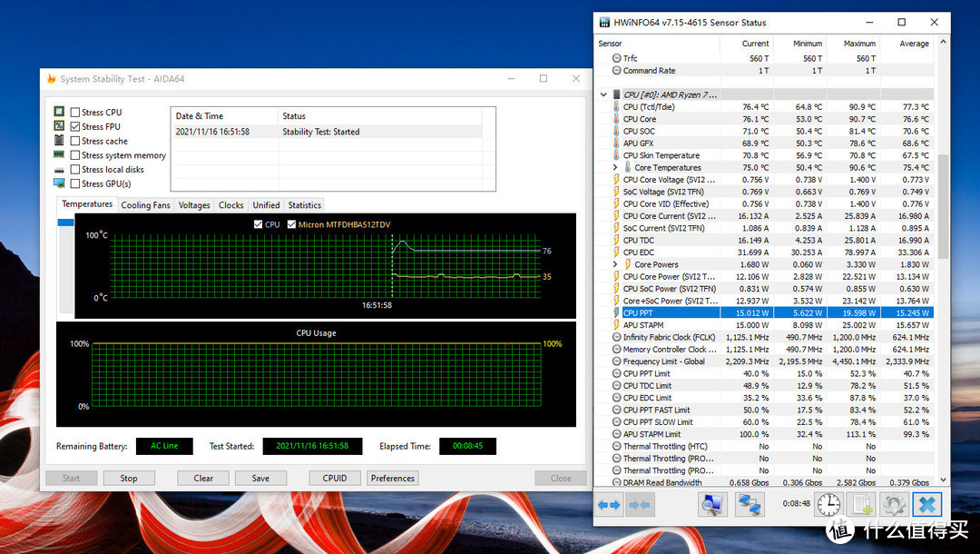Close sensors with the blue X icon
The width and height of the screenshot is (980, 554).
926,505
